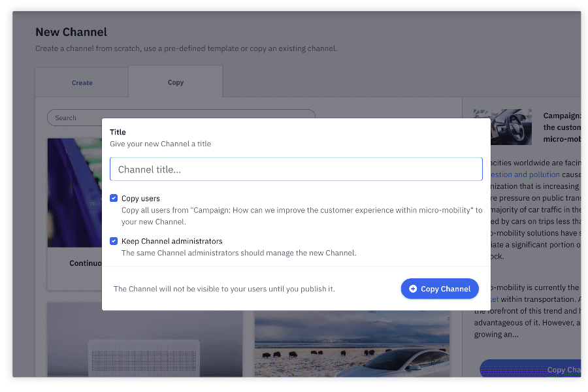The width and height of the screenshot is (588, 392).
Task: Open the gray device channel thumbnail
Action: tap(145, 340)
